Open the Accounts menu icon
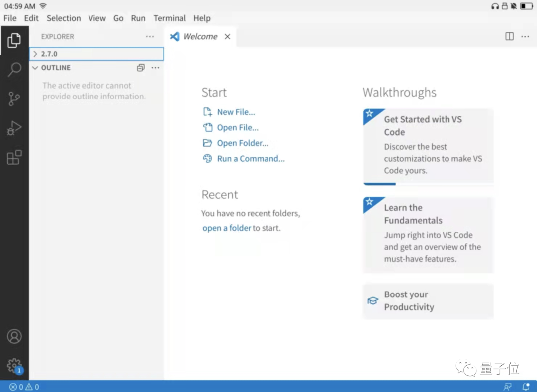 tap(14, 336)
